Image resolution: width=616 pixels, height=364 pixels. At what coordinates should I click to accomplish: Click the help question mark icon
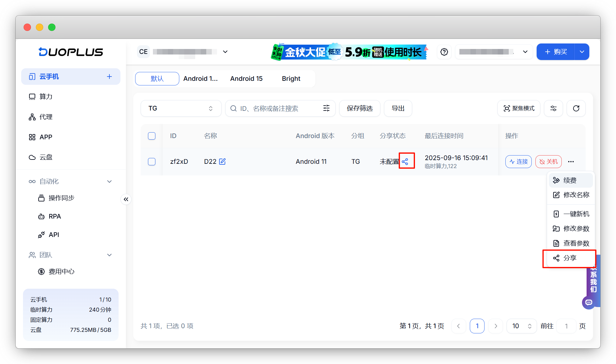(444, 52)
